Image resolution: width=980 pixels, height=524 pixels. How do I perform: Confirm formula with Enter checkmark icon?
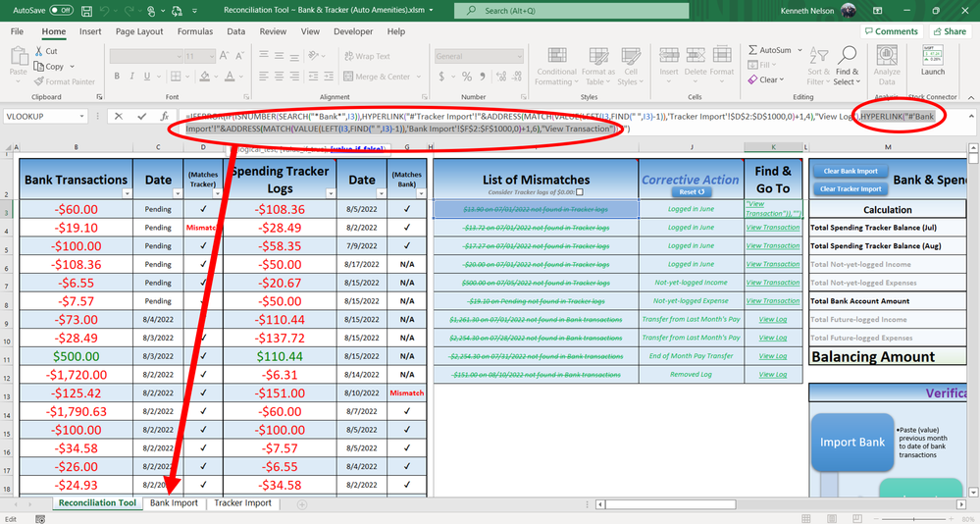pyautogui.click(x=142, y=117)
